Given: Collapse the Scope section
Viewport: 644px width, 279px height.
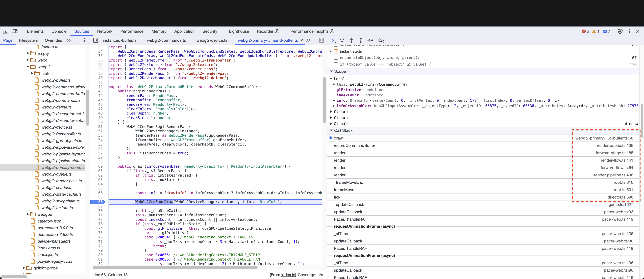Looking at the screenshot, I should tap(331, 71).
